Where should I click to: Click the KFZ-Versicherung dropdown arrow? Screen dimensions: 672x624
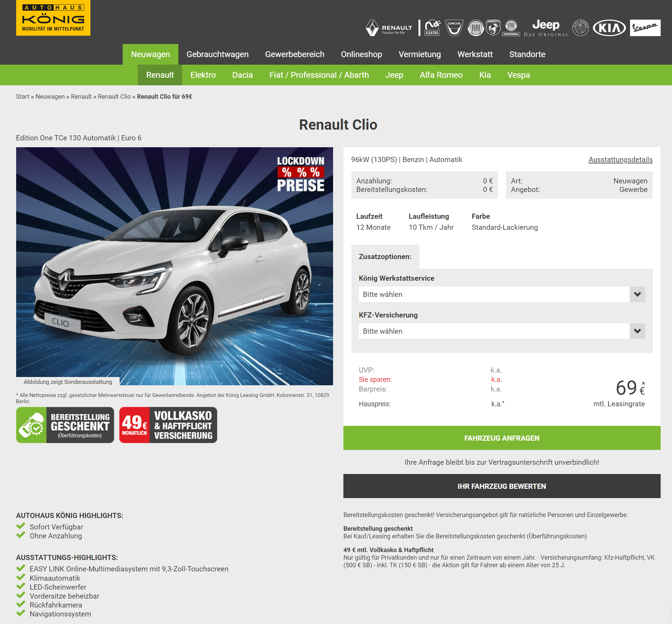637,331
